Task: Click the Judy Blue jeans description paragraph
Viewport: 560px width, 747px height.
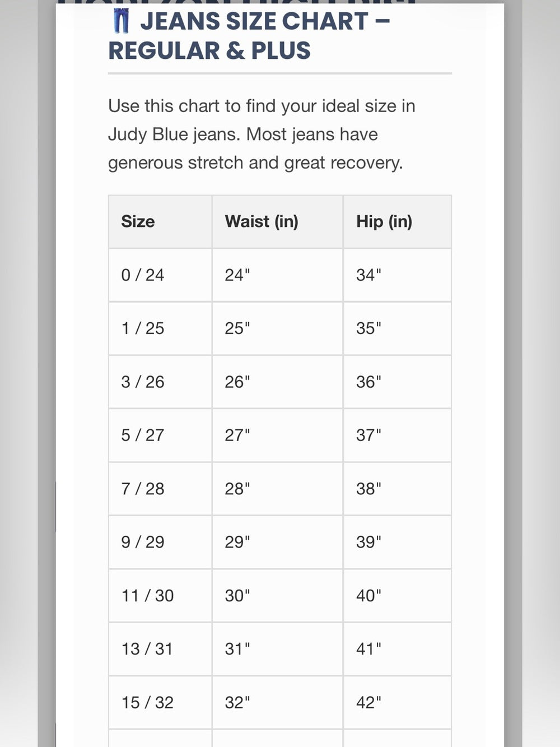Action: coord(262,134)
